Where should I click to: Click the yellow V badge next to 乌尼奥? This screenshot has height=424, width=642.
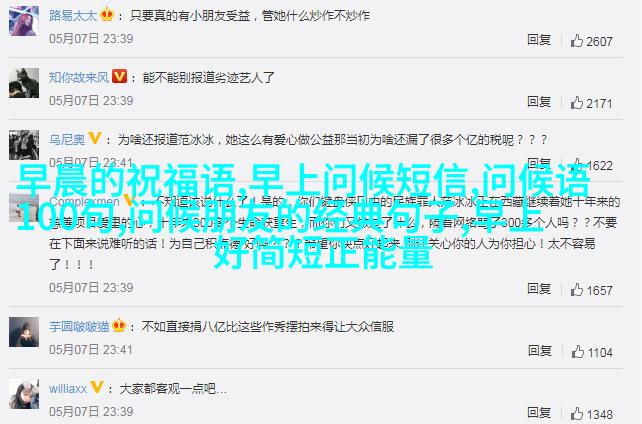pyautogui.click(x=95, y=138)
